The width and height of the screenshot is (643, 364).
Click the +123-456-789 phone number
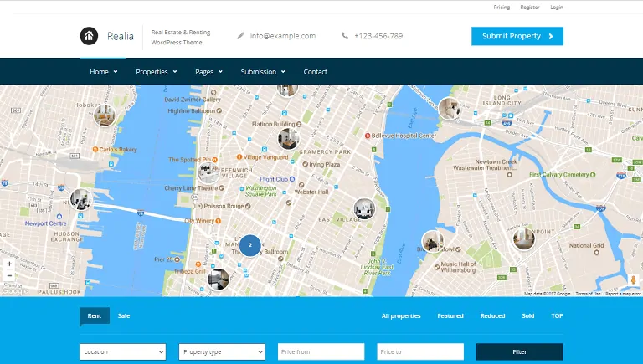click(378, 36)
